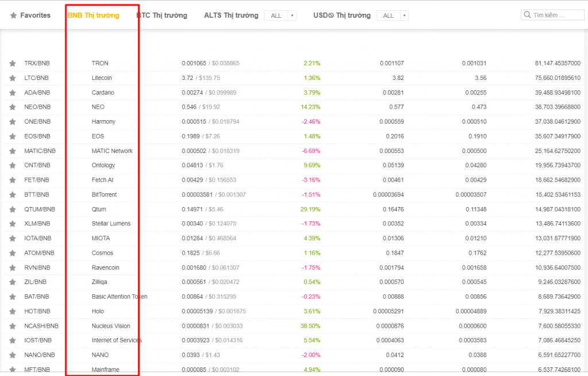Click the NCASH 38.50% change value
The image size is (588, 376).
[311, 325]
